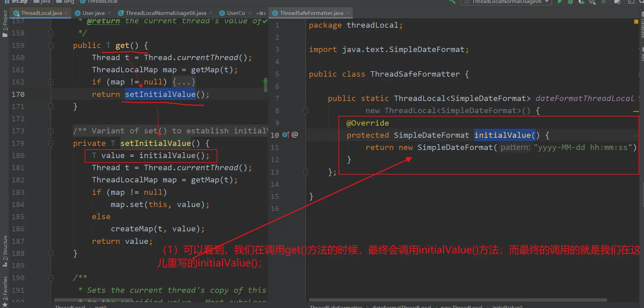
Task: Click the right editor horizontal scrollbar
Action: pos(458,300)
